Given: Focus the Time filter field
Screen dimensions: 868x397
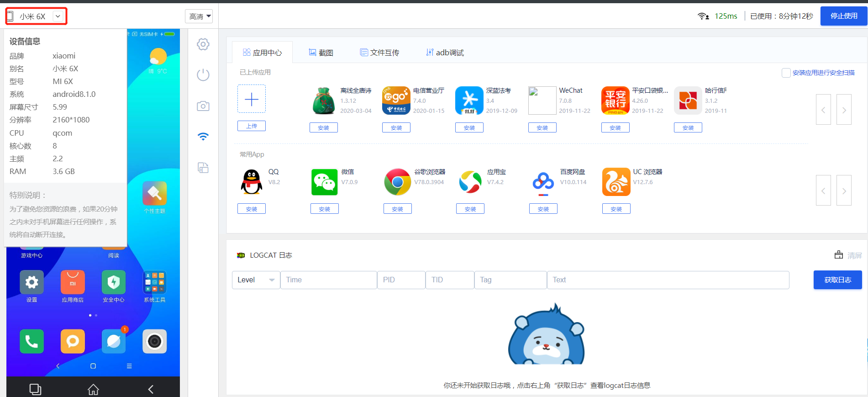Looking at the screenshot, I should (x=329, y=280).
